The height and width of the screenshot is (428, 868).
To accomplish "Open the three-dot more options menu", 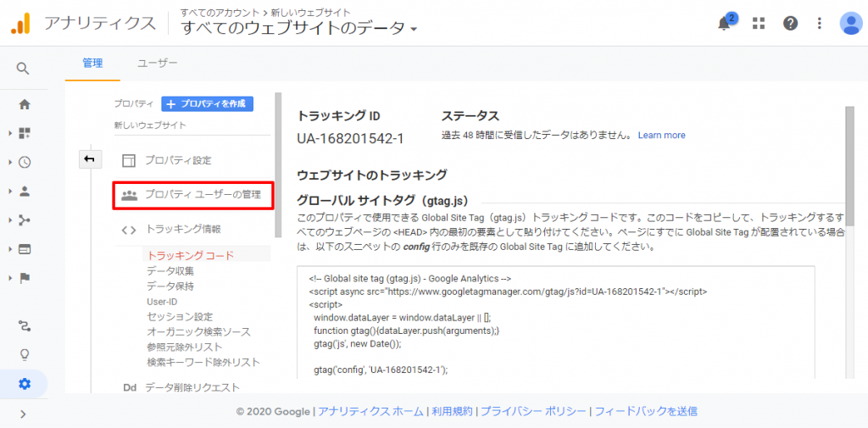I will (x=820, y=23).
